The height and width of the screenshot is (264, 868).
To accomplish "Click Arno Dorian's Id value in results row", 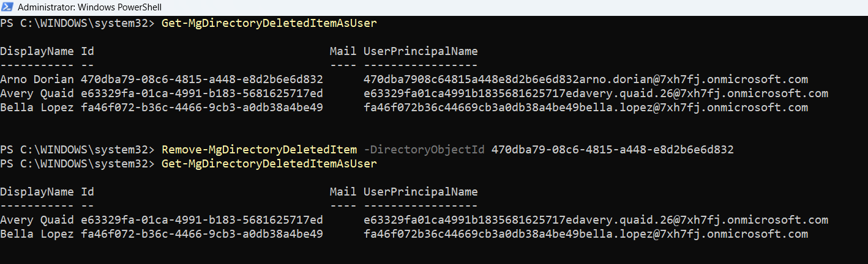I will 202,79.
